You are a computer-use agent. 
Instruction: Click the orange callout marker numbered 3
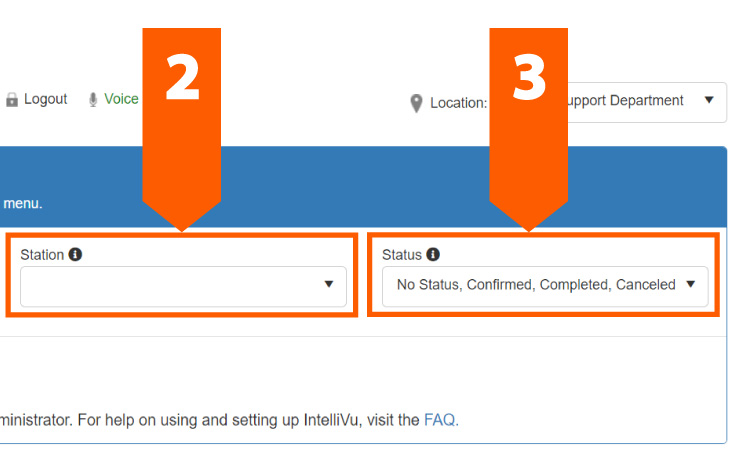[x=529, y=80]
